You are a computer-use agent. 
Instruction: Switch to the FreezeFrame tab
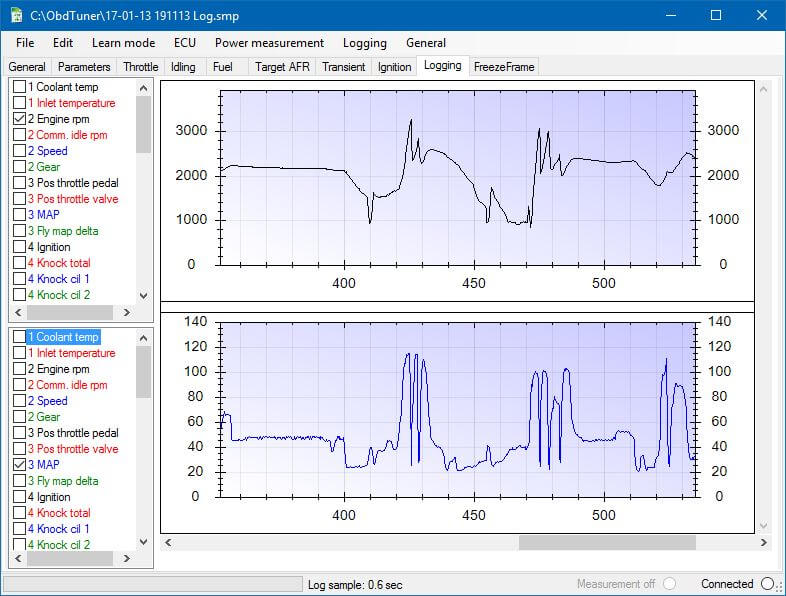click(x=504, y=67)
